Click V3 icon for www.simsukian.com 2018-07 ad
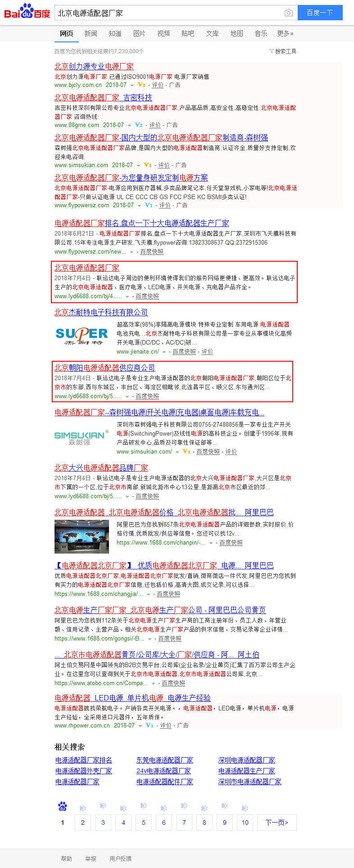 click(x=148, y=165)
